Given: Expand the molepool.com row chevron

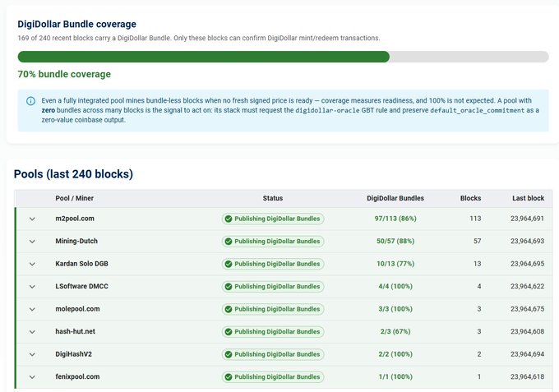Looking at the screenshot, I should (32, 309).
